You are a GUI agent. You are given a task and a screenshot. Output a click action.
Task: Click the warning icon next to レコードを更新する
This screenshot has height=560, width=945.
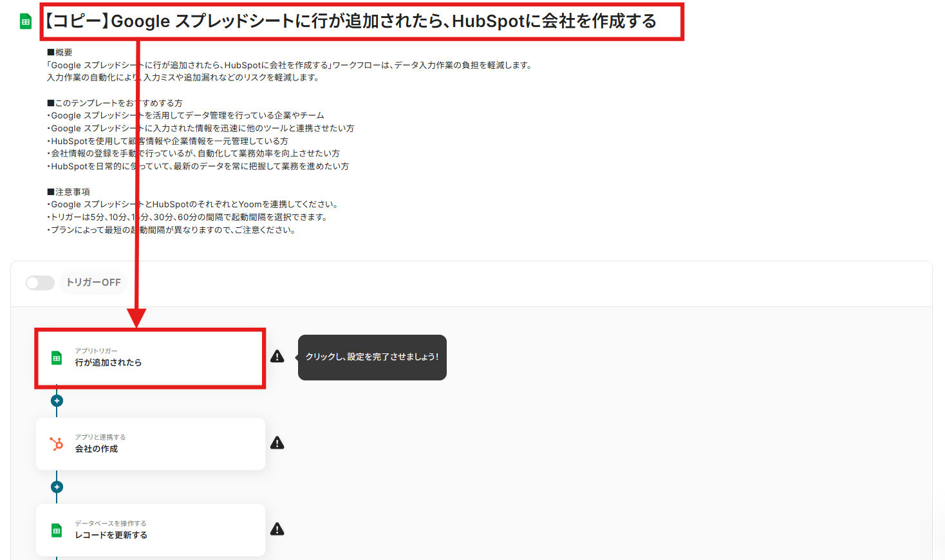pyautogui.click(x=277, y=529)
